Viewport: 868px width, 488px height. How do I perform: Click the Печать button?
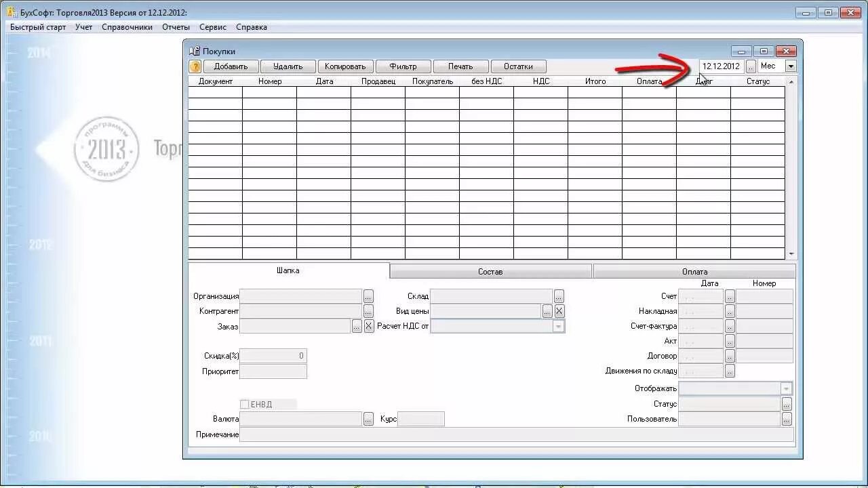pyautogui.click(x=460, y=66)
